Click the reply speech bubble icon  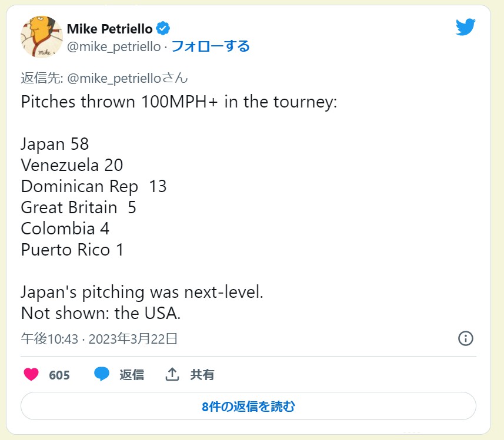coord(102,374)
